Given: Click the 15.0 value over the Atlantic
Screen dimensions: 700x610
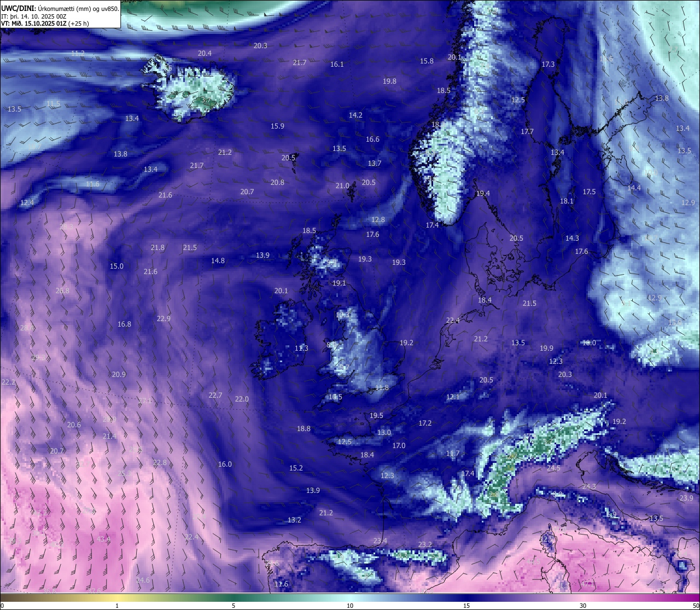Looking at the screenshot, I should point(116,266).
